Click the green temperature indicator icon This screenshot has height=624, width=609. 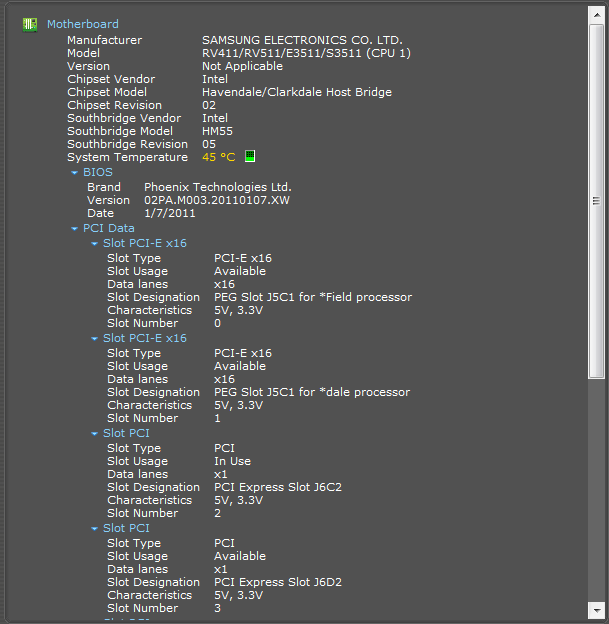[250, 156]
